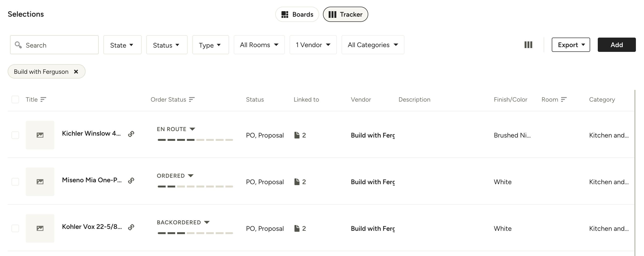644x256 pixels.
Task: Remove the Build with Ferguson filter chip
Action: pos(76,71)
